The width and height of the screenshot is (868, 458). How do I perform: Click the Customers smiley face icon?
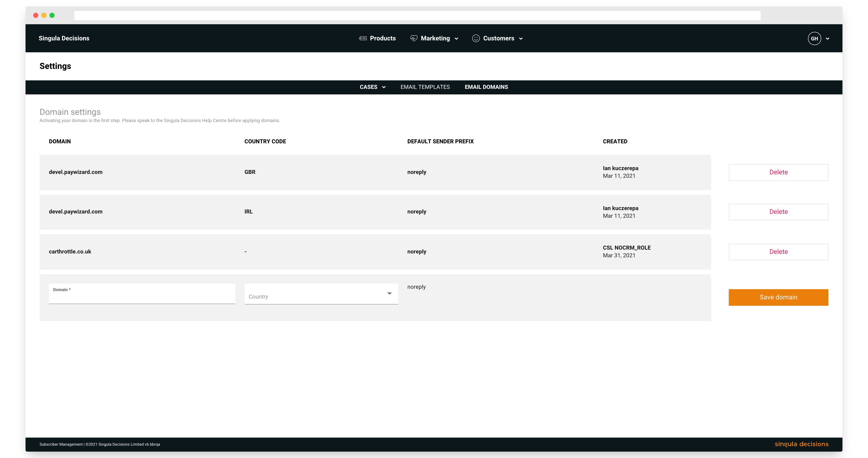tap(475, 38)
